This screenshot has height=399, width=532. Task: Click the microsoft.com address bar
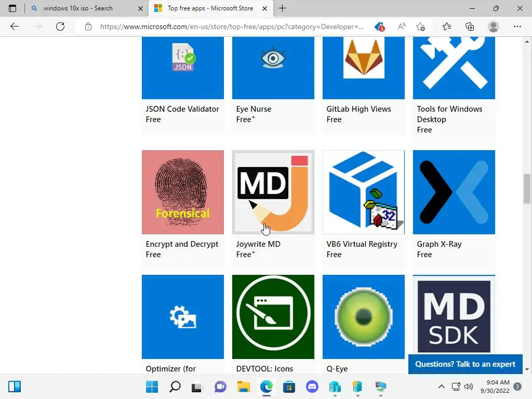232,26
